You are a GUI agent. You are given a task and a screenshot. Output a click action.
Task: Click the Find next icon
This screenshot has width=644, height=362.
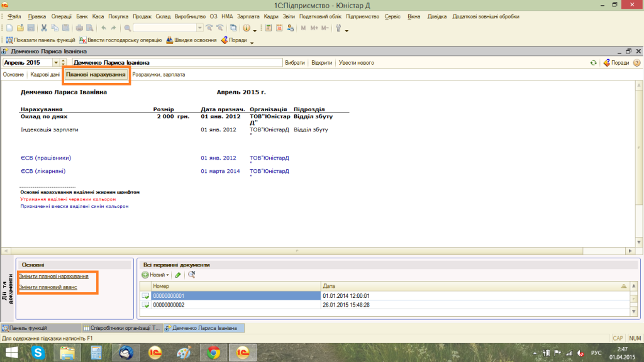[x=209, y=28]
